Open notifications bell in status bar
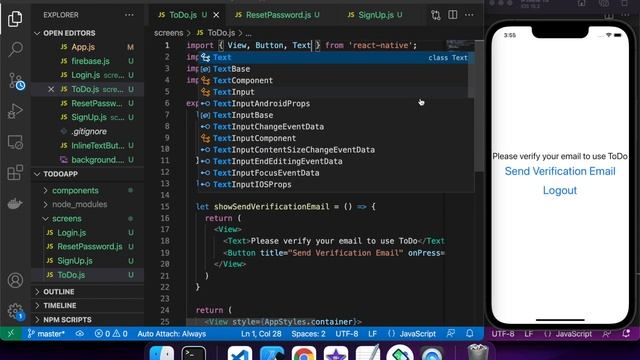The height and width of the screenshot is (360, 640). click(470, 334)
